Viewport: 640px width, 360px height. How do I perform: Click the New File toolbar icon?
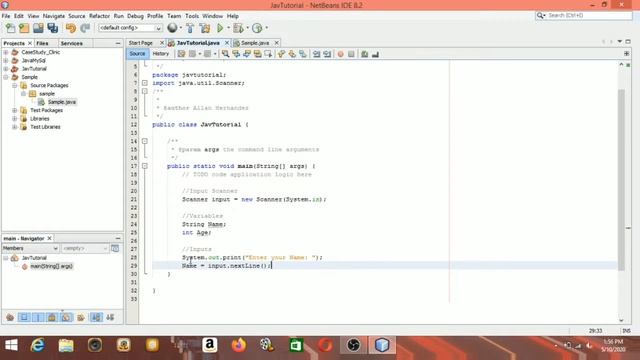(x=10, y=28)
